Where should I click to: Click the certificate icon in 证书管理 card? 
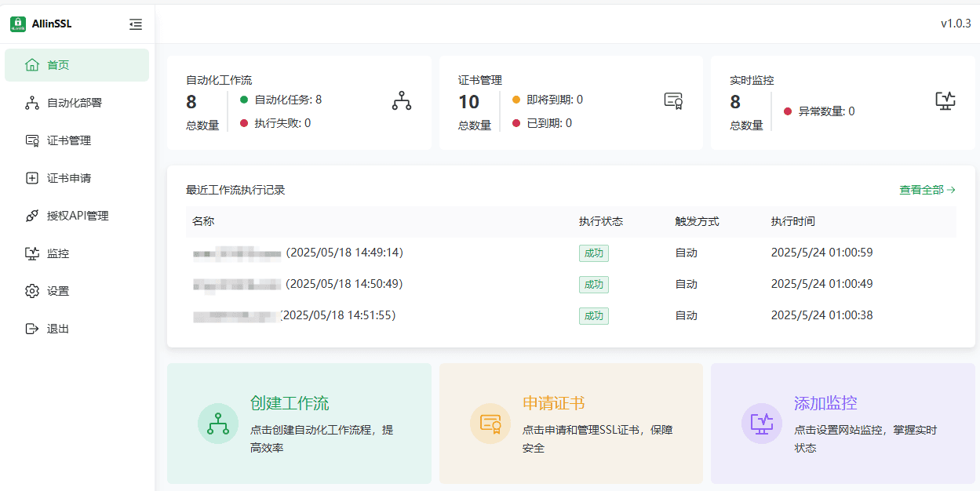673,100
